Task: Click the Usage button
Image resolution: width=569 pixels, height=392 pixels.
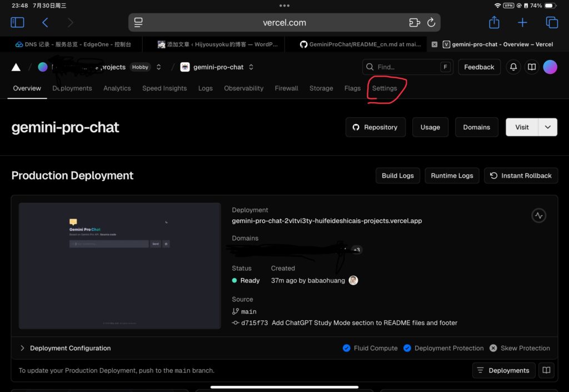Action: click(x=430, y=127)
